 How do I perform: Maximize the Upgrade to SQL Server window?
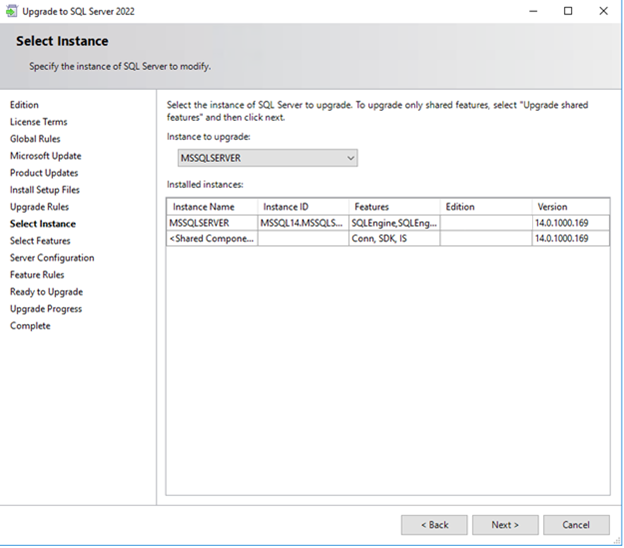pyautogui.click(x=568, y=11)
